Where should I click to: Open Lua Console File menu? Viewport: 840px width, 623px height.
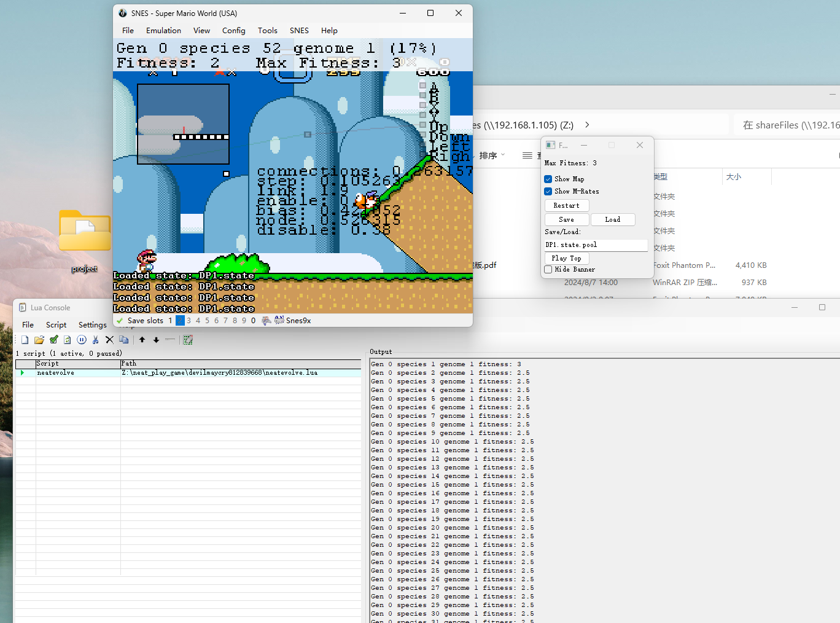(28, 325)
